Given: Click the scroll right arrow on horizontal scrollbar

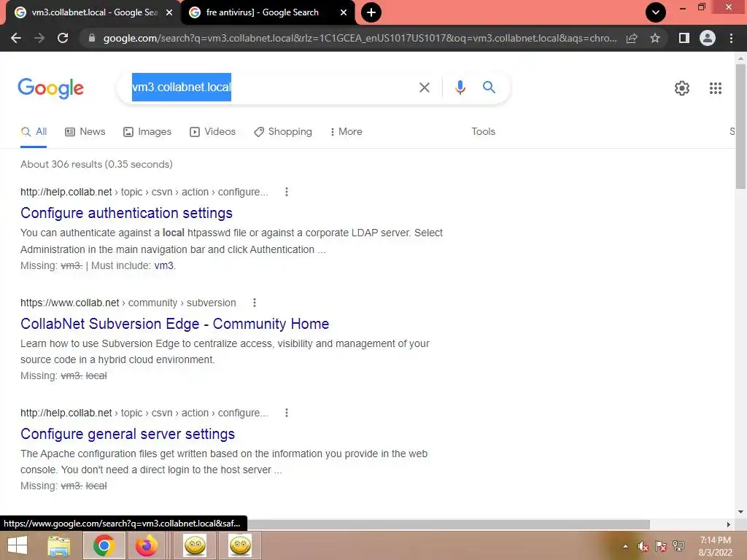Looking at the screenshot, I should [x=728, y=524].
